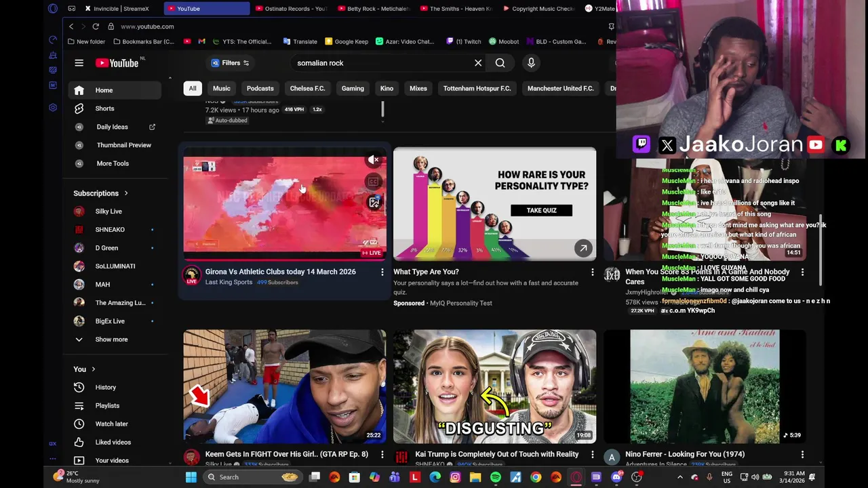Screen dimensions: 868x488
Task: Open ad external link arrow icon
Action: [x=583, y=249]
